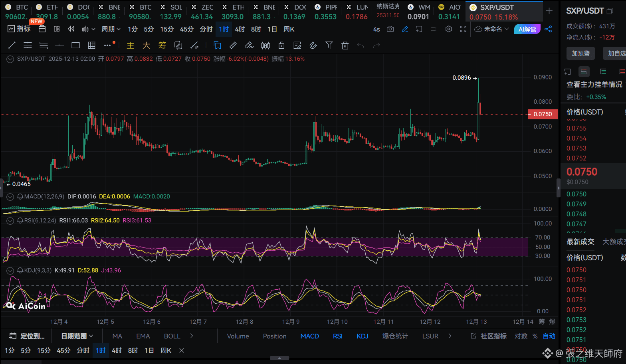Collapse the MACD indicator panel chevron
The image size is (626, 364).
coord(10,197)
